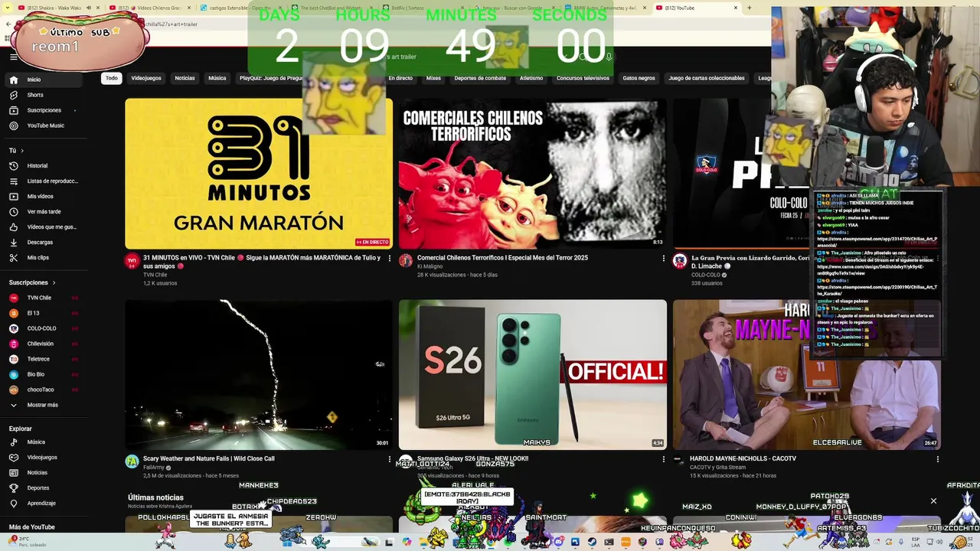Expand the Tú section chevron
Image resolution: width=980 pixels, height=551 pixels.
pyautogui.click(x=21, y=151)
